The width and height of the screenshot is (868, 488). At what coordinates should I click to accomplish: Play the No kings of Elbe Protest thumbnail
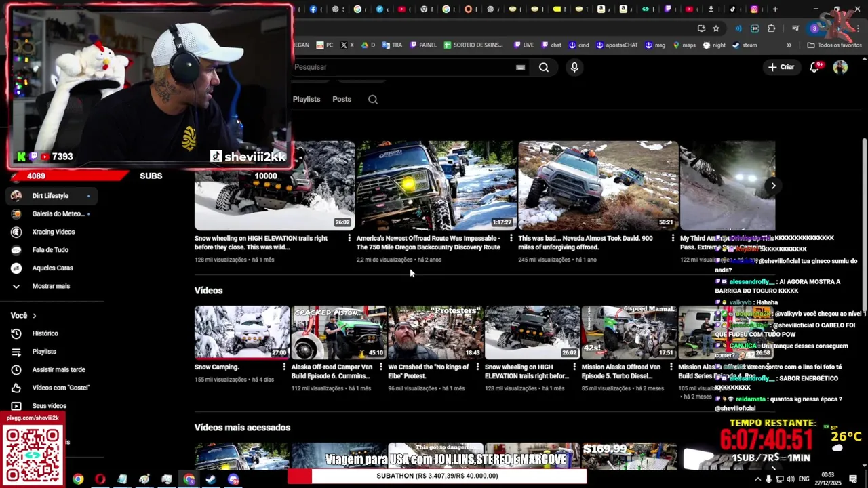435,332
